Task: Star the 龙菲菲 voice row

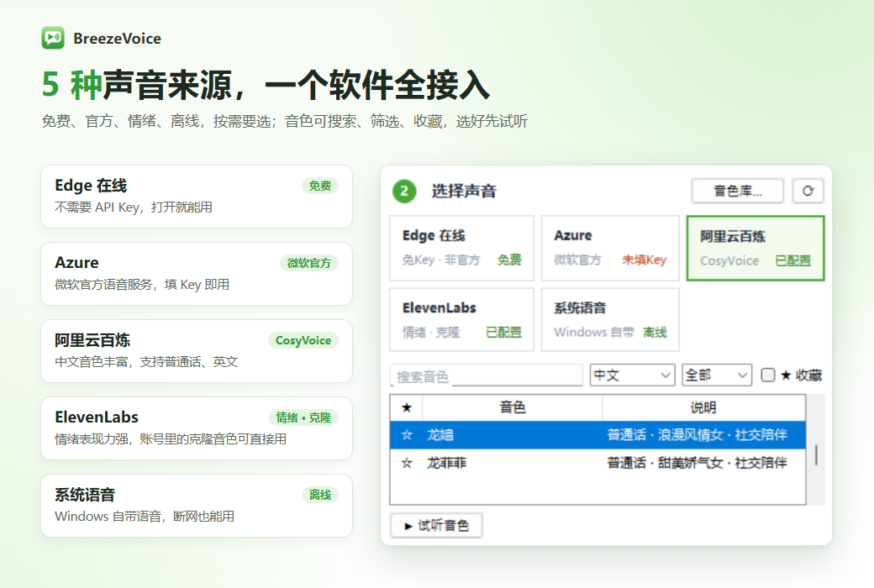Action: (407, 463)
